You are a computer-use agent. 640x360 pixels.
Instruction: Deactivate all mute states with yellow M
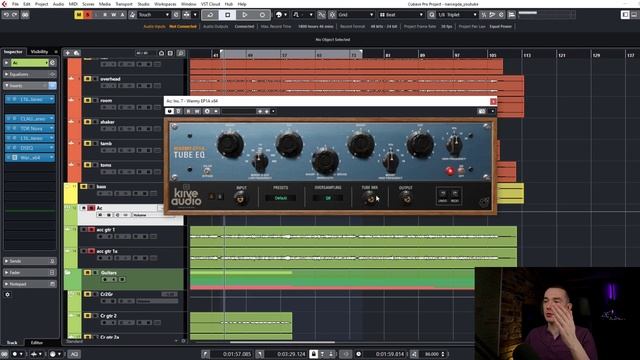click(78, 15)
